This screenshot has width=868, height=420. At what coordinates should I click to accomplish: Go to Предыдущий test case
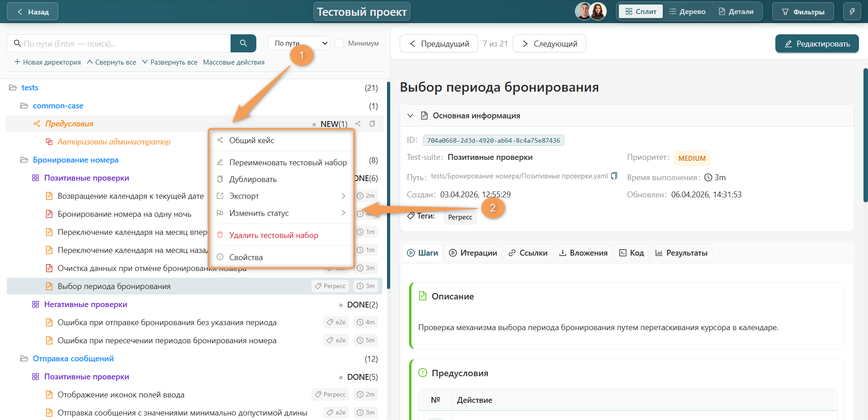pos(439,44)
